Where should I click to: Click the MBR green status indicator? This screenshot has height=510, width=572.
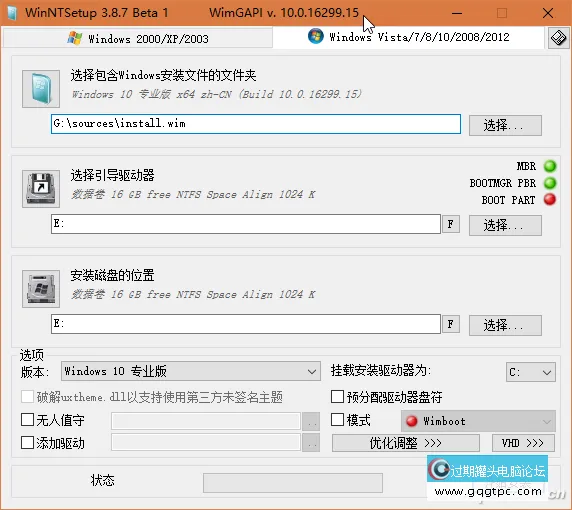tap(550, 166)
